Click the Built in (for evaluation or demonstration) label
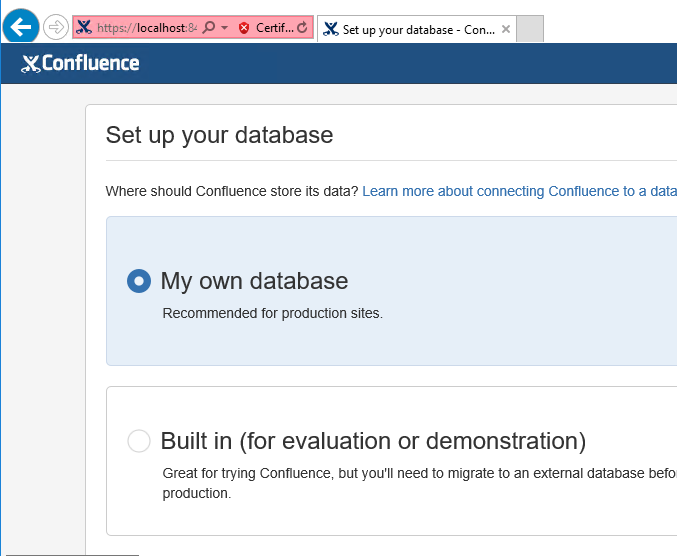The width and height of the screenshot is (677, 556). (x=373, y=441)
